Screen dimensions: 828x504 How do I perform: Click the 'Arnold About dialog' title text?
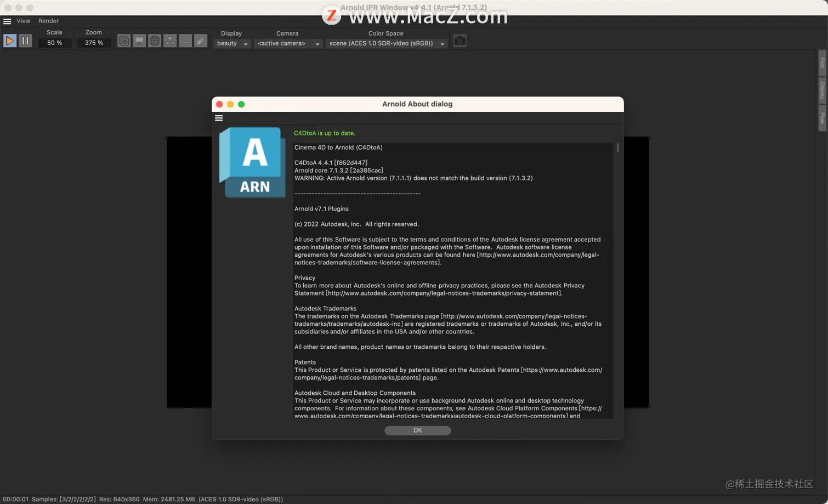pos(417,104)
